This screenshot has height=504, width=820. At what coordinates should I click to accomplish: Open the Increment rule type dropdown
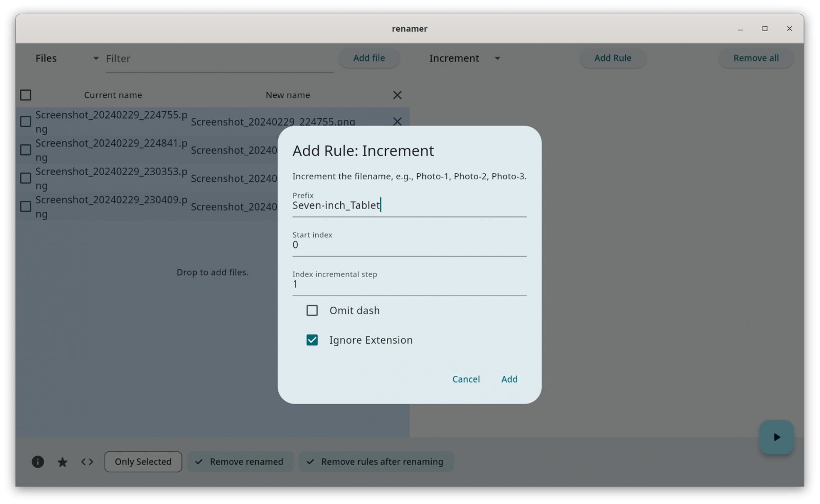tap(497, 58)
